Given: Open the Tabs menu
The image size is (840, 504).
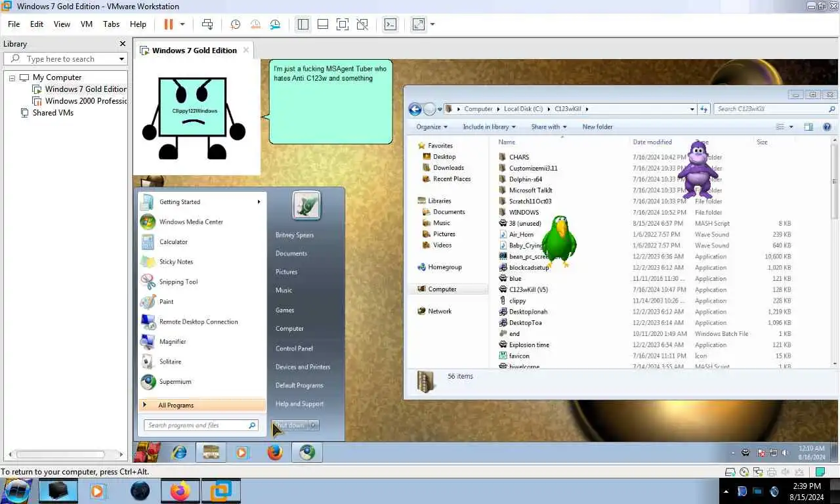Looking at the screenshot, I should pyautogui.click(x=112, y=24).
